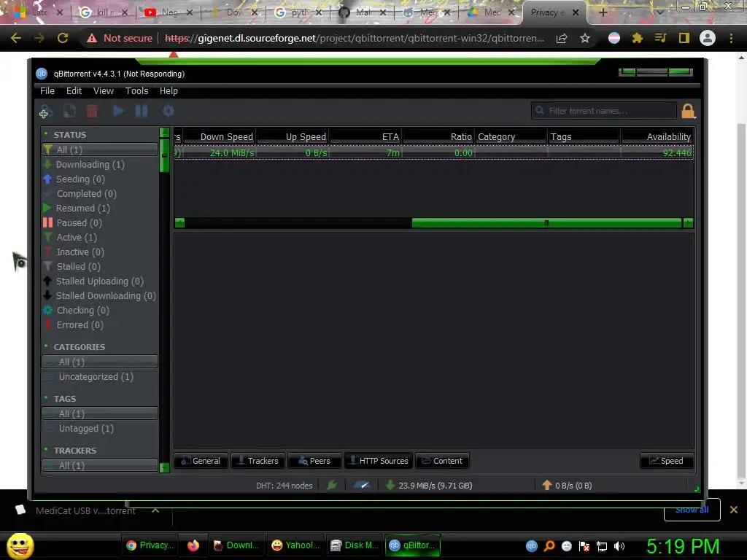Click the Resume (play) toolbar icon

118,112
